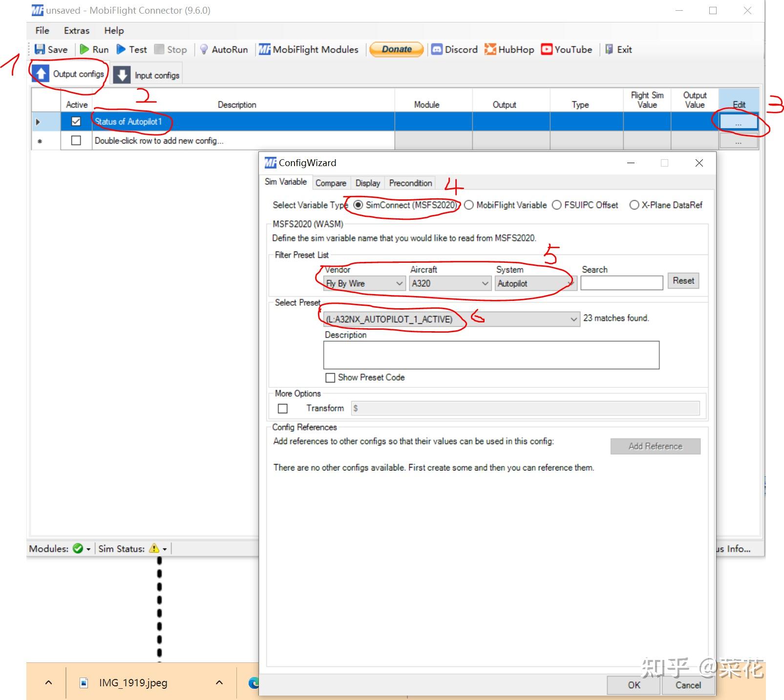This screenshot has width=784, height=700.
Task: Expand the leftmost download bar chevron
Action: [48, 682]
